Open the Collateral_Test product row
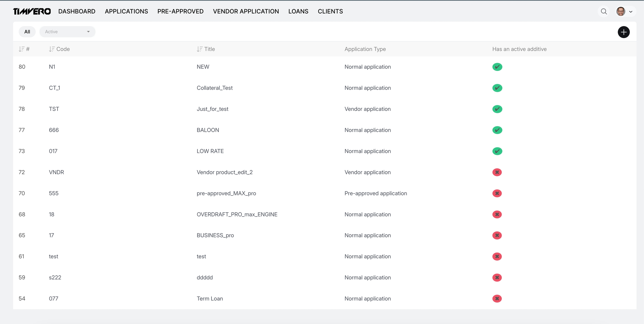644x324 pixels. tap(215, 88)
